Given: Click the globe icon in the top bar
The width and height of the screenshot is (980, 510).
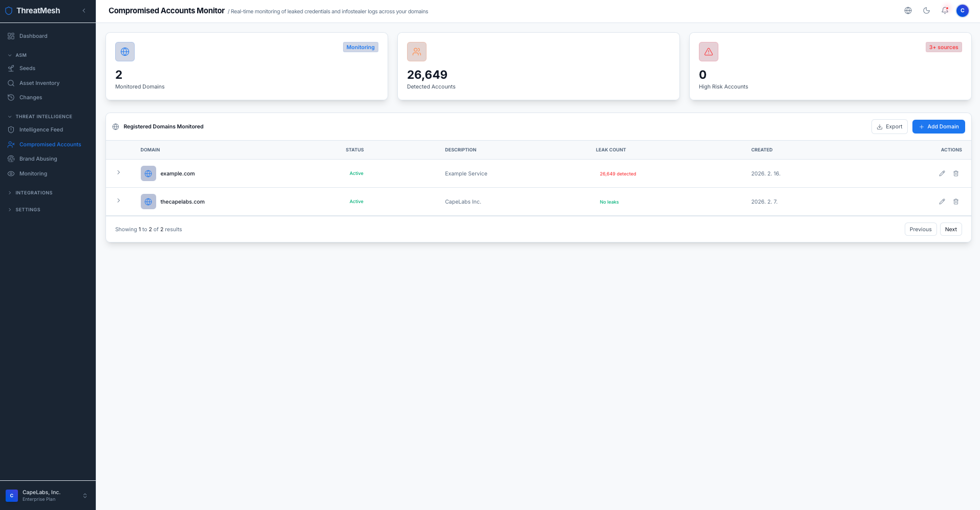Looking at the screenshot, I should 908,10.
